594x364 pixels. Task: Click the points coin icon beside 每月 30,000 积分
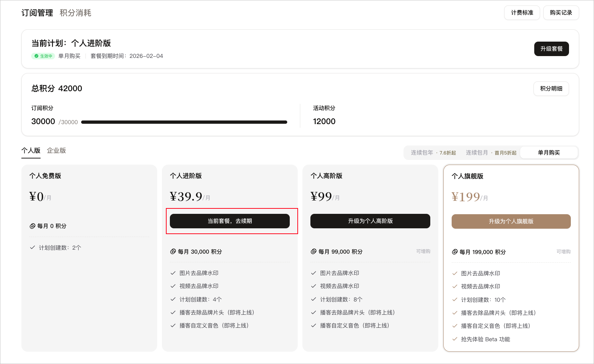point(173,252)
